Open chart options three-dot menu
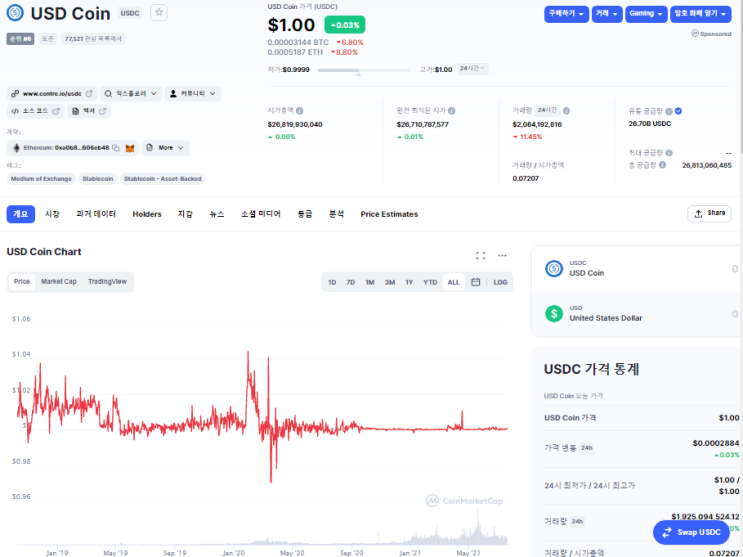 coord(502,256)
